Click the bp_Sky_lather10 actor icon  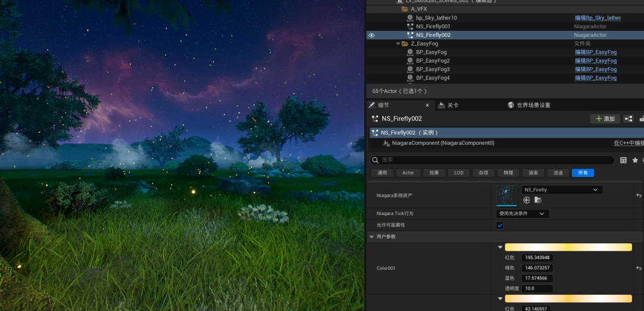coord(410,18)
